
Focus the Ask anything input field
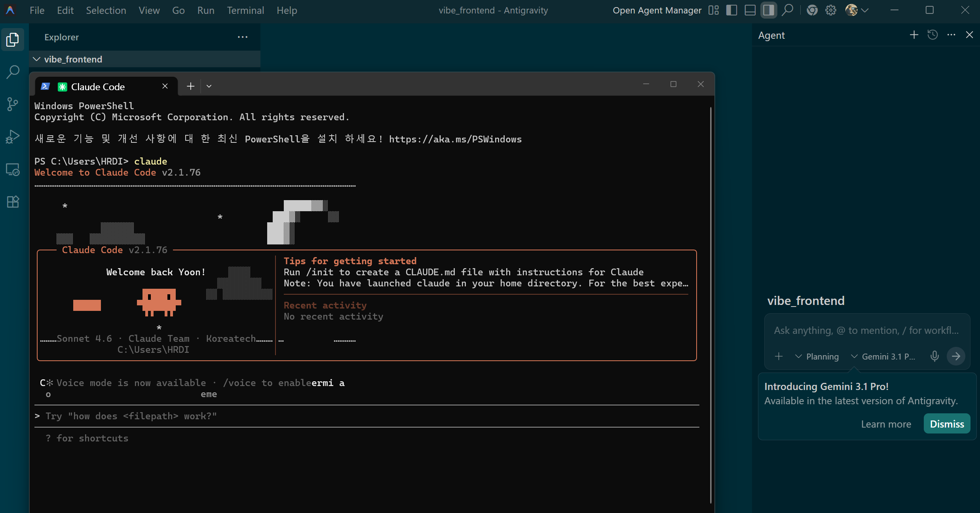point(866,331)
